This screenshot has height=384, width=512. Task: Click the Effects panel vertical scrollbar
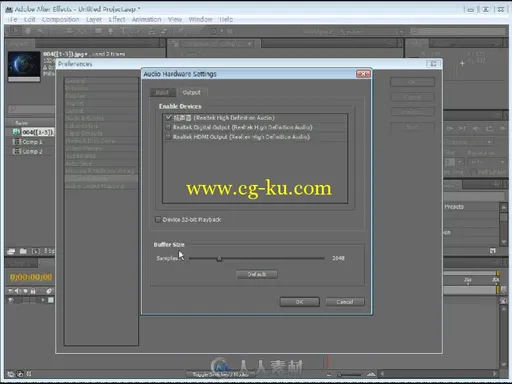[x=503, y=224]
